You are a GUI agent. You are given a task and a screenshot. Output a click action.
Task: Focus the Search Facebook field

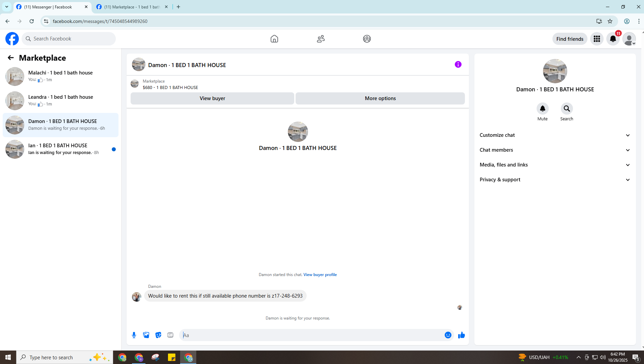click(x=69, y=39)
